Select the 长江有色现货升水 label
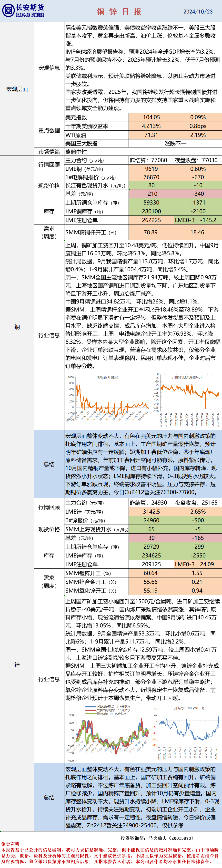This screenshot has height=868, width=222. pos(95,185)
